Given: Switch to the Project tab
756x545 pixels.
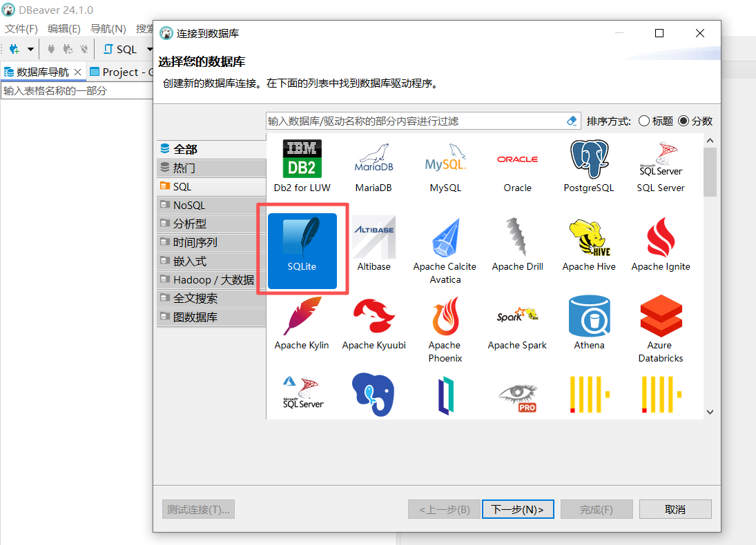Looking at the screenshot, I should 121,72.
